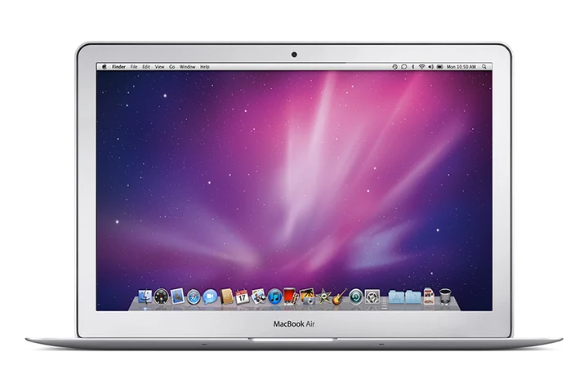Open Finder from the Dock

tap(145, 296)
